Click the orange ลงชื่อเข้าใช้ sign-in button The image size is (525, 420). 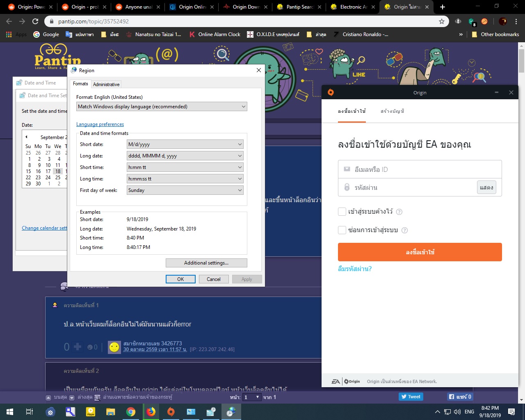coord(420,252)
